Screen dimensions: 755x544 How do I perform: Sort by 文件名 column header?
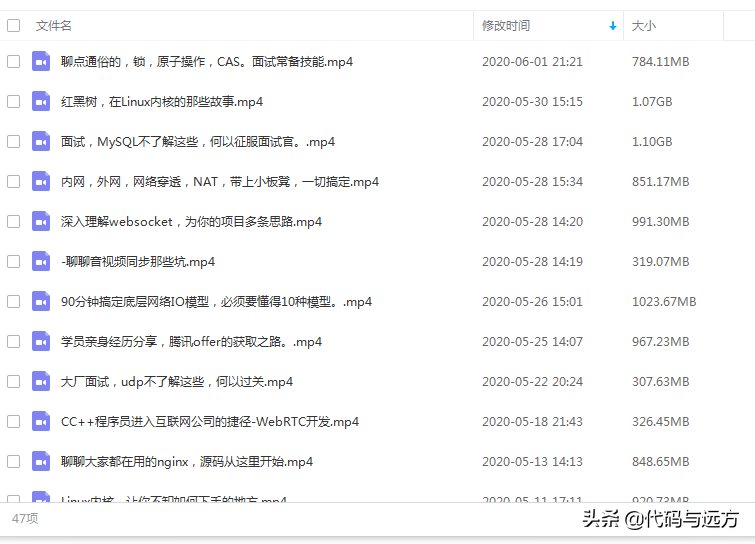[54, 26]
